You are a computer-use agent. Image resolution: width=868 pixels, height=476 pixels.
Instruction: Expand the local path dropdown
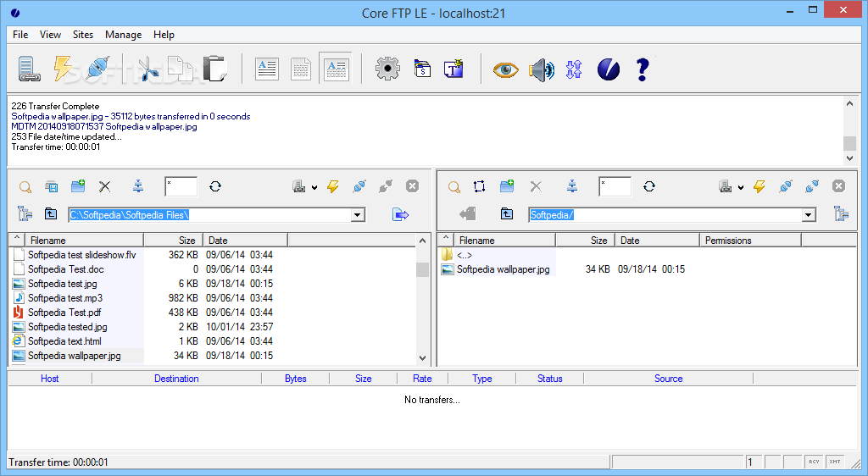tap(358, 215)
